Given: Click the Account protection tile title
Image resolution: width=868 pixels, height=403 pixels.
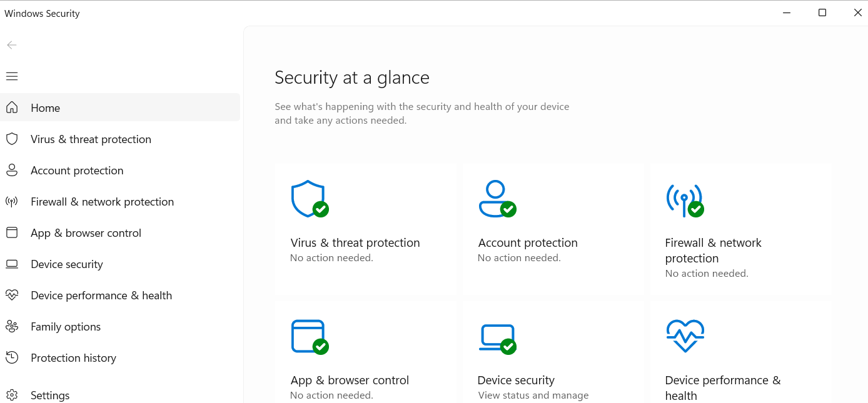Looking at the screenshot, I should [528, 243].
